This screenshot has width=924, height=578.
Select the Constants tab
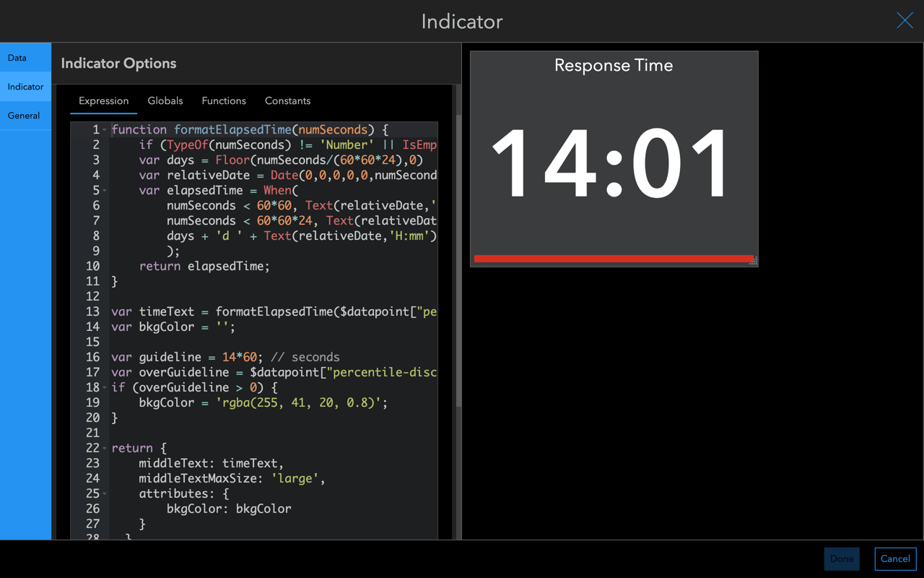[x=287, y=100]
